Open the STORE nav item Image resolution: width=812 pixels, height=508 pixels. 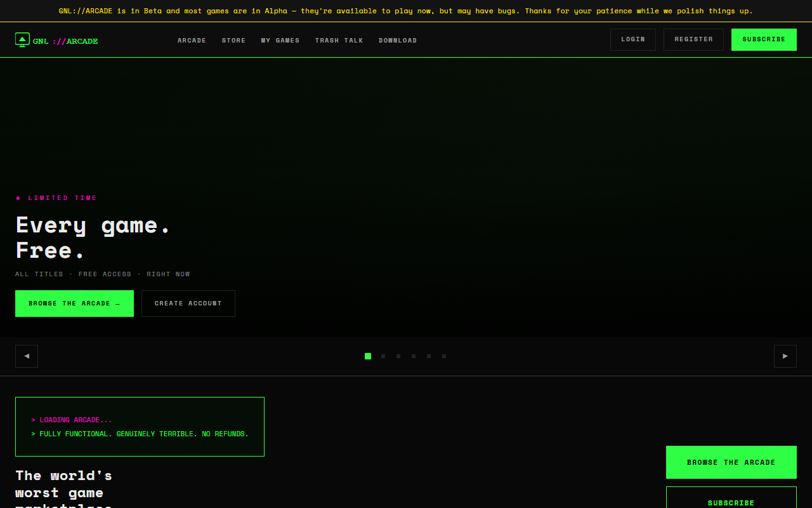coord(233,41)
